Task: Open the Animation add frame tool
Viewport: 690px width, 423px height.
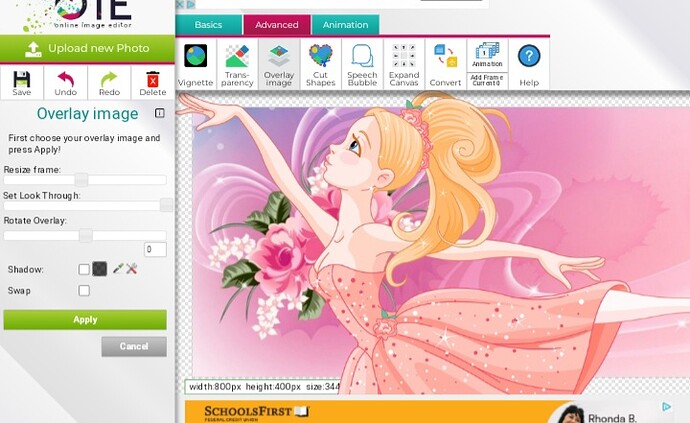Action: click(x=487, y=63)
